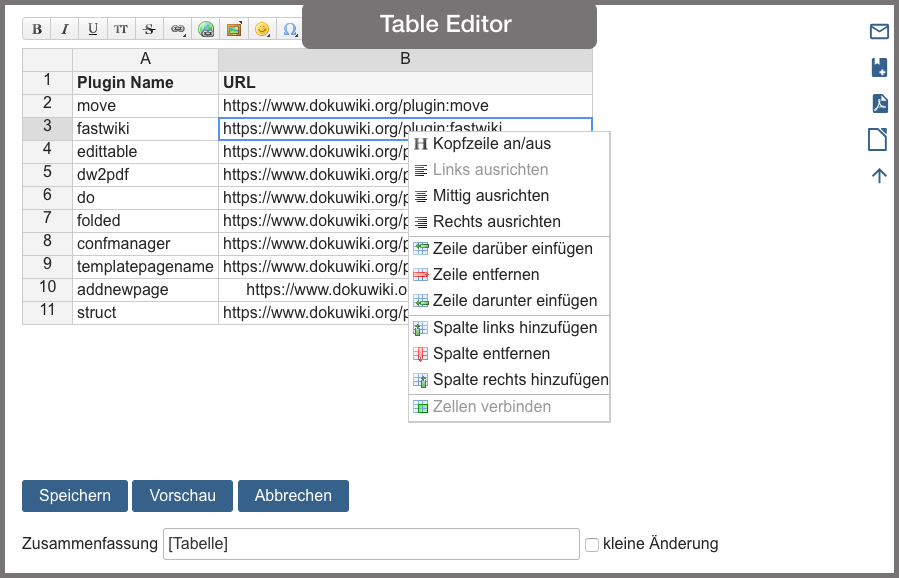This screenshot has width=899, height=578.
Task: Select the confmanager cell
Action: pos(145,244)
